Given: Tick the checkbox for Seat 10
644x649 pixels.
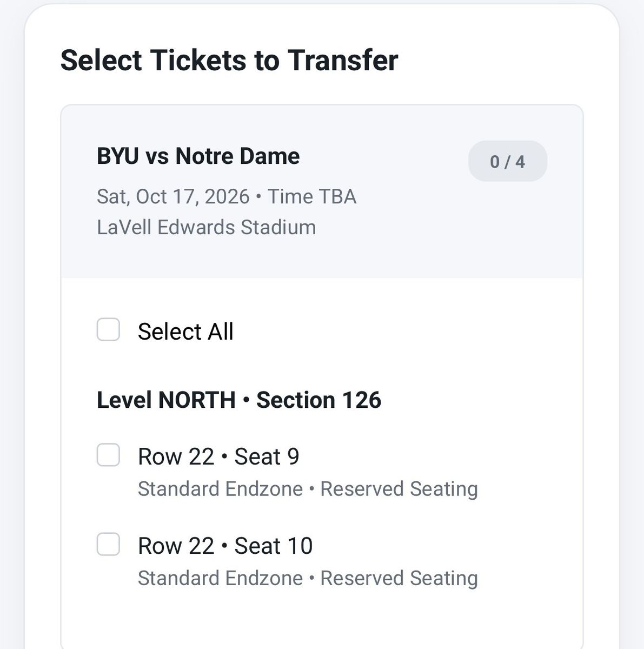Looking at the screenshot, I should tap(108, 544).
